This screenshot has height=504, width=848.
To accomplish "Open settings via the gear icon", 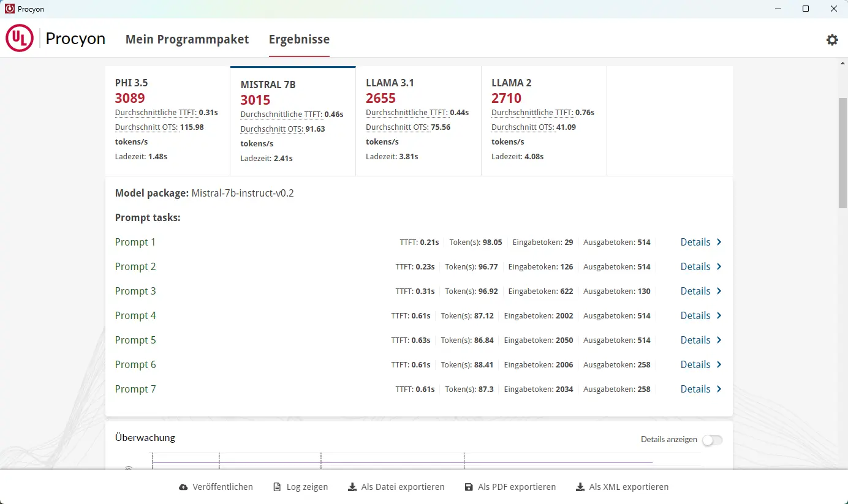I will 831,40.
